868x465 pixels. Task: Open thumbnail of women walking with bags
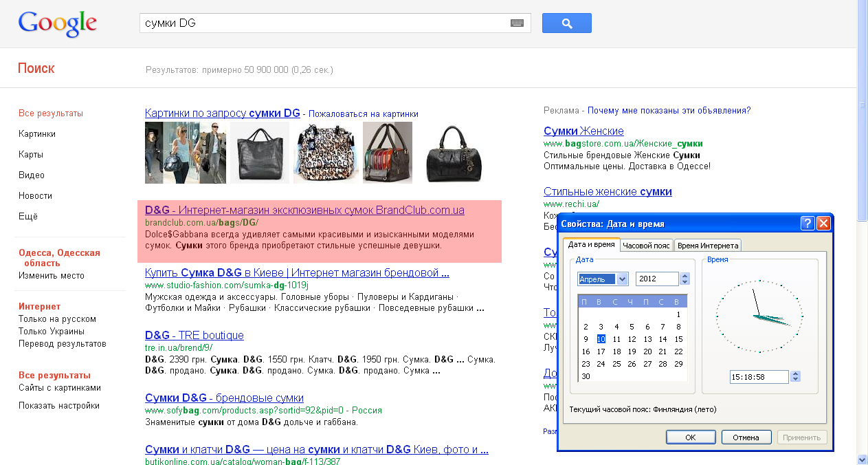(186, 153)
